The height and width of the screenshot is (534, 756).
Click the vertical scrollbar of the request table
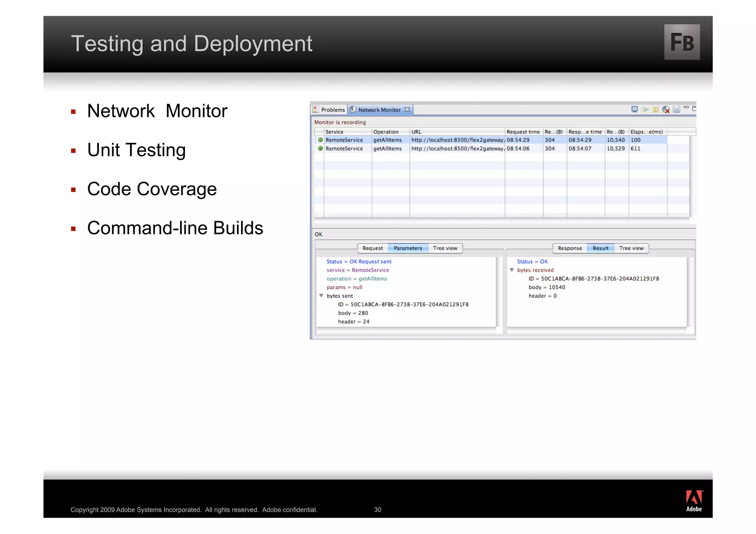(x=693, y=176)
